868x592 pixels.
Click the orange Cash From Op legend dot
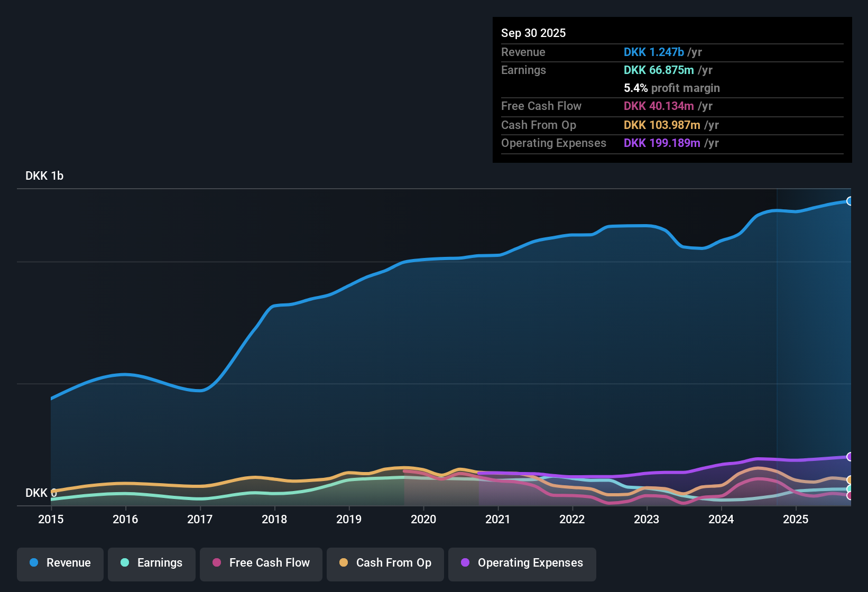343,563
